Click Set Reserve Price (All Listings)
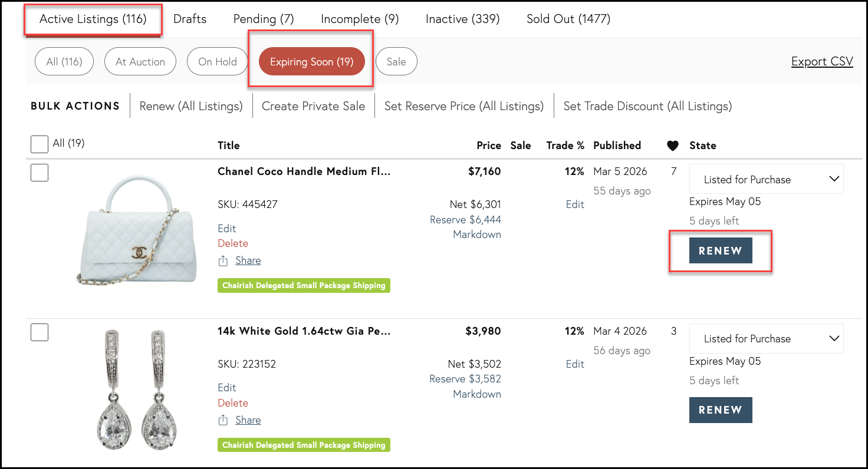 (x=464, y=106)
